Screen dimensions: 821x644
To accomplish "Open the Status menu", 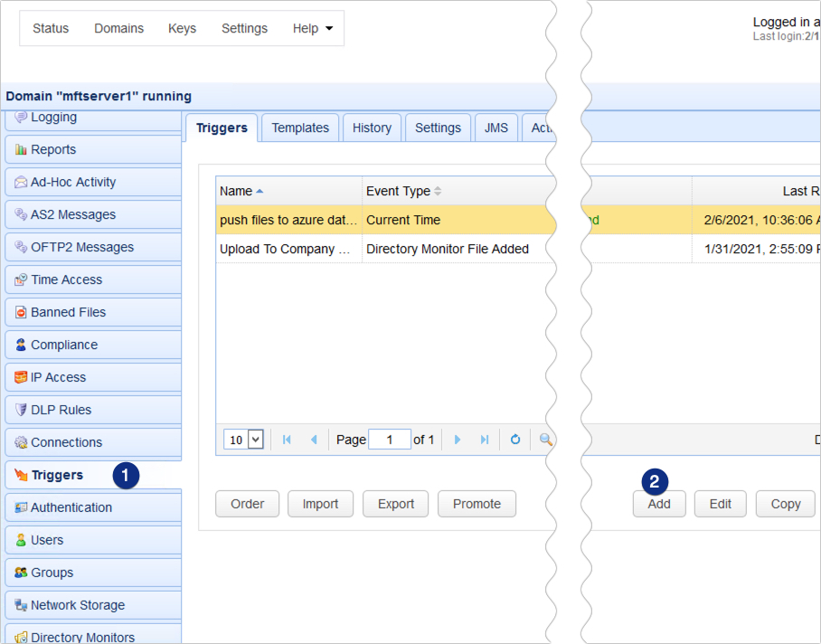I will point(51,28).
